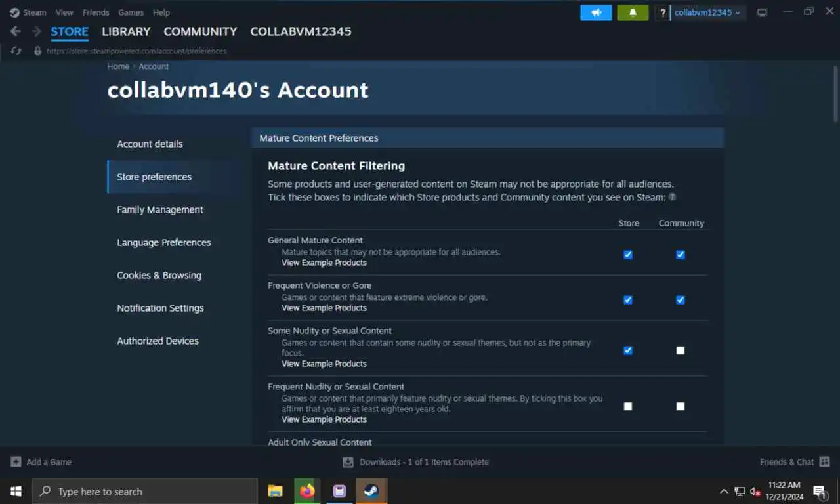View Example Products for Frequent Nudity
Viewport: 840px width, 504px height.
324,419
